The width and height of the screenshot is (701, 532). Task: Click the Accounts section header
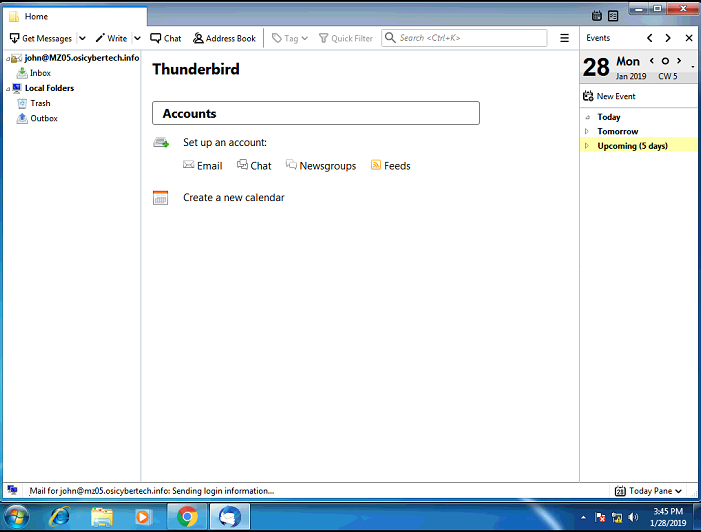[316, 113]
